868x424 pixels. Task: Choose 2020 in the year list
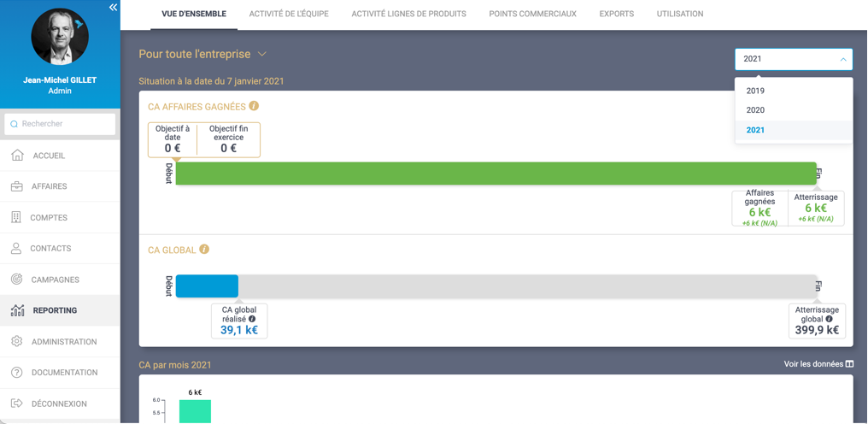point(755,110)
